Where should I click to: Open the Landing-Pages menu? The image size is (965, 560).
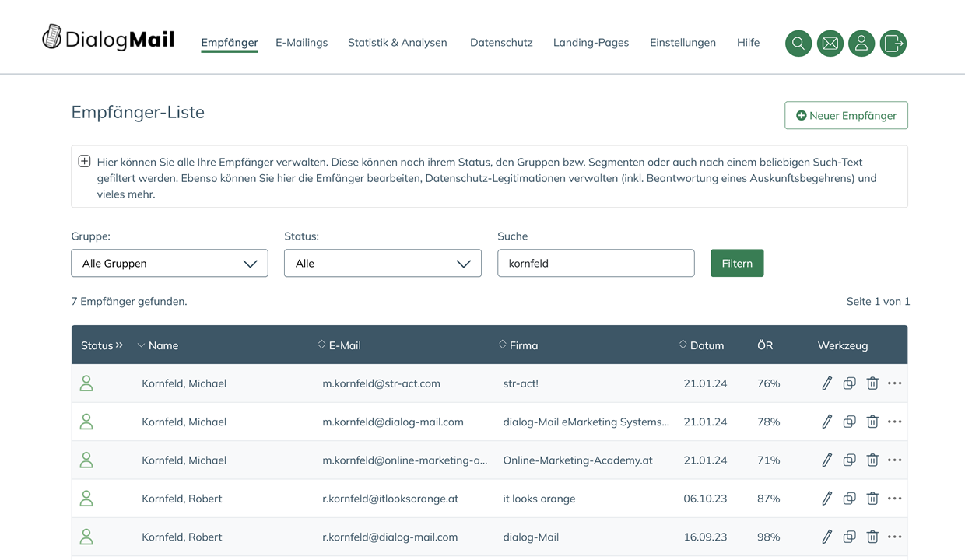(591, 42)
